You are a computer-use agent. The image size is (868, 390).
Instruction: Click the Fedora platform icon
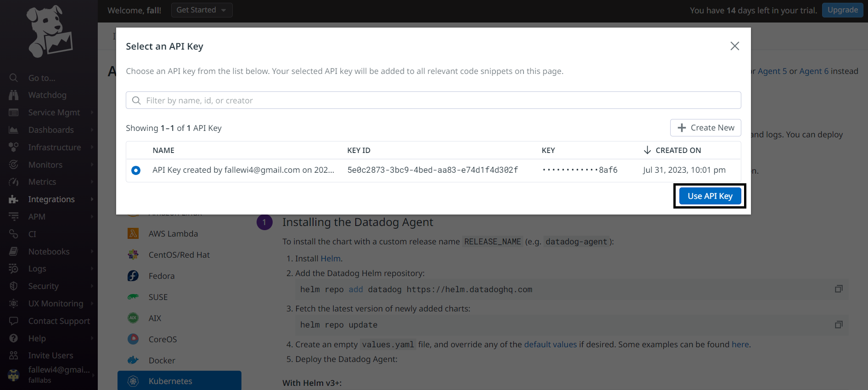tap(133, 276)
